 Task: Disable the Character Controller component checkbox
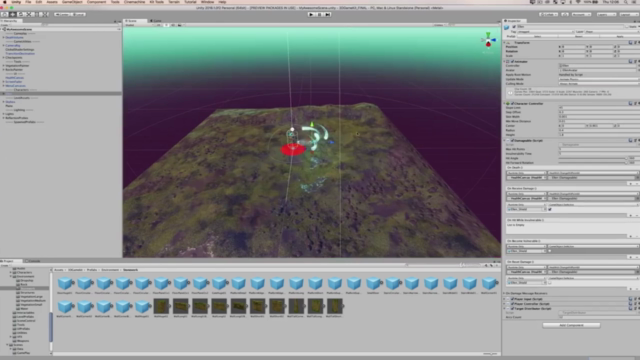(512, 103)
